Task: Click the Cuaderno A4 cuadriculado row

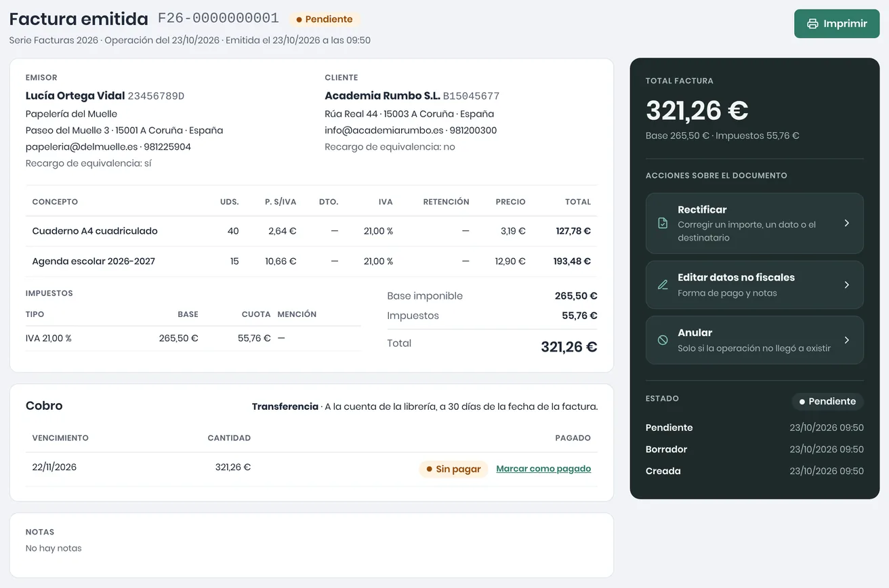Action: click(x=312, y=231)
